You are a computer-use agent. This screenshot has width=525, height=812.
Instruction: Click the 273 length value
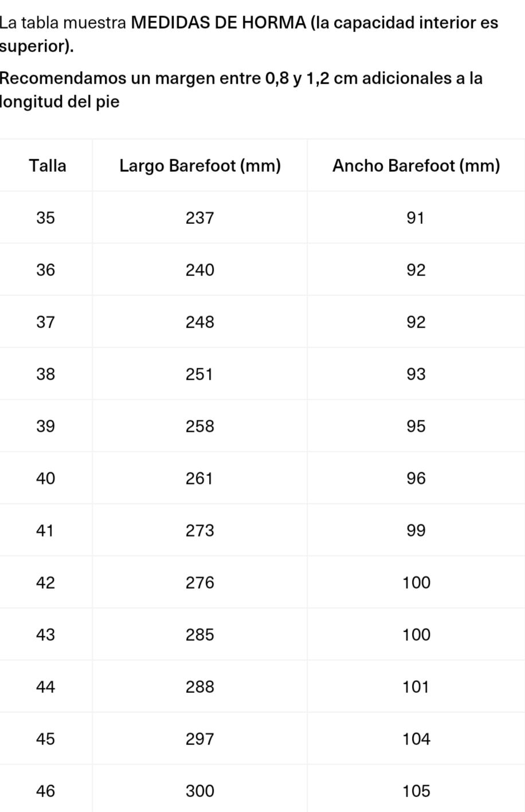click(x=199, y=531)
